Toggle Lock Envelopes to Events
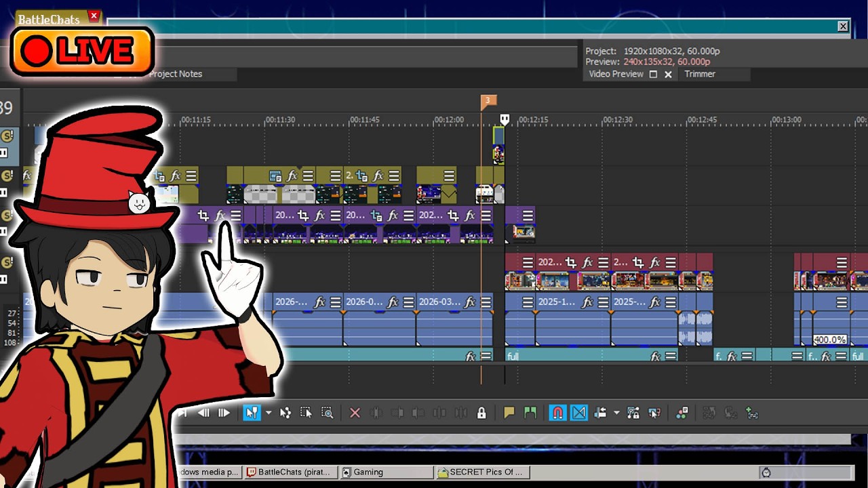The width and height of the screenshot is (868, 488). point(633,413)
